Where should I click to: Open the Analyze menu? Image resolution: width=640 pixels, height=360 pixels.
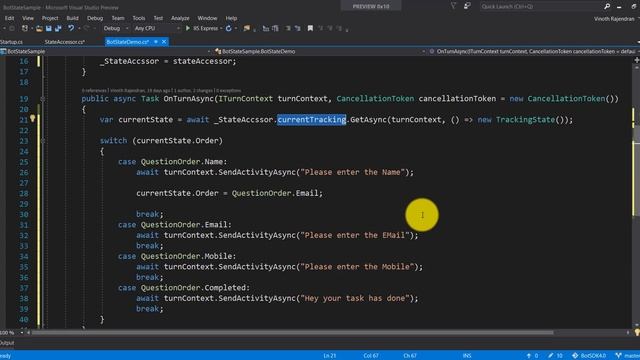click(x=180, y=18)
